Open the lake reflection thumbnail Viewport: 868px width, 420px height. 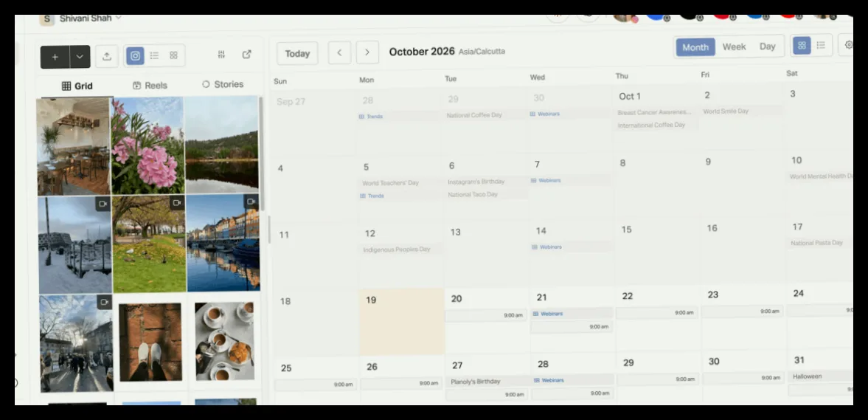pos(222,145)
